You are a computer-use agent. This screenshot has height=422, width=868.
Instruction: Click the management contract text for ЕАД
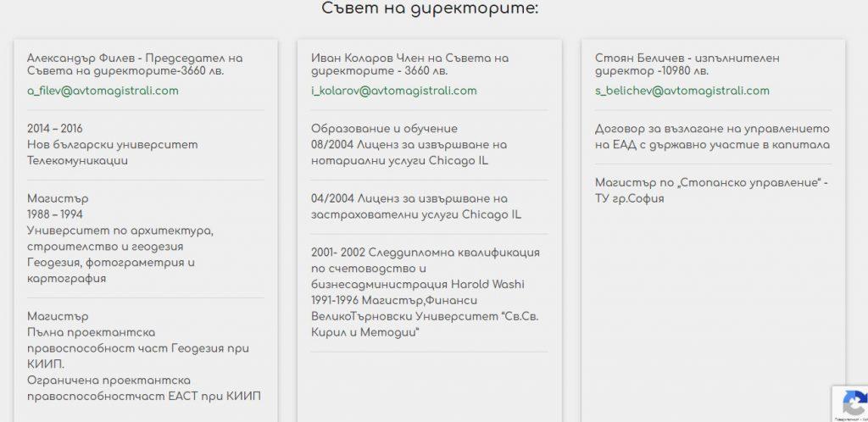point(712,136)
